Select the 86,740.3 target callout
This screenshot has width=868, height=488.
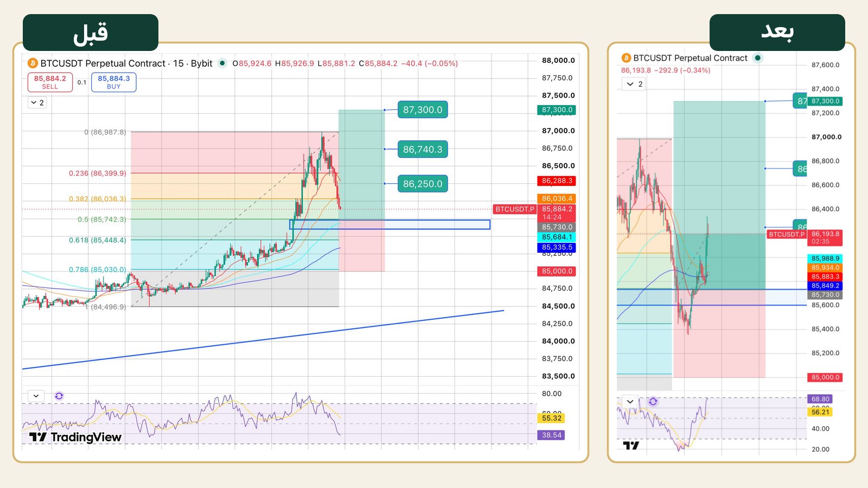(x=423, y=149)
